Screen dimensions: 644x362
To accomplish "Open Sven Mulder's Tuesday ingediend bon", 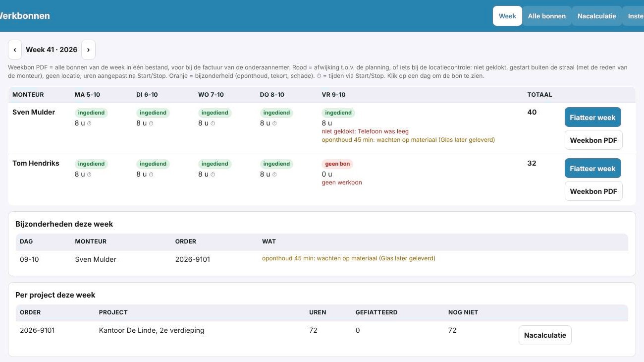I will pos(153,113).
